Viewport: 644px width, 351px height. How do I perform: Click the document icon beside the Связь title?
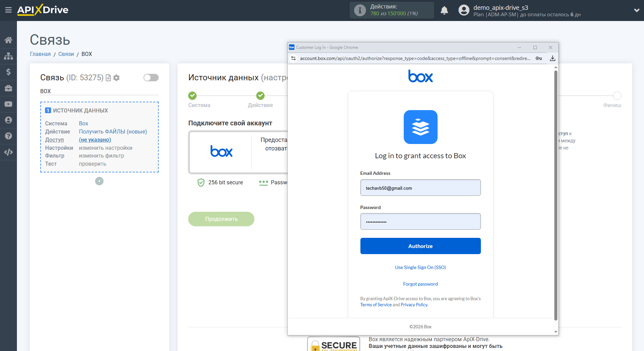[108, 78]
